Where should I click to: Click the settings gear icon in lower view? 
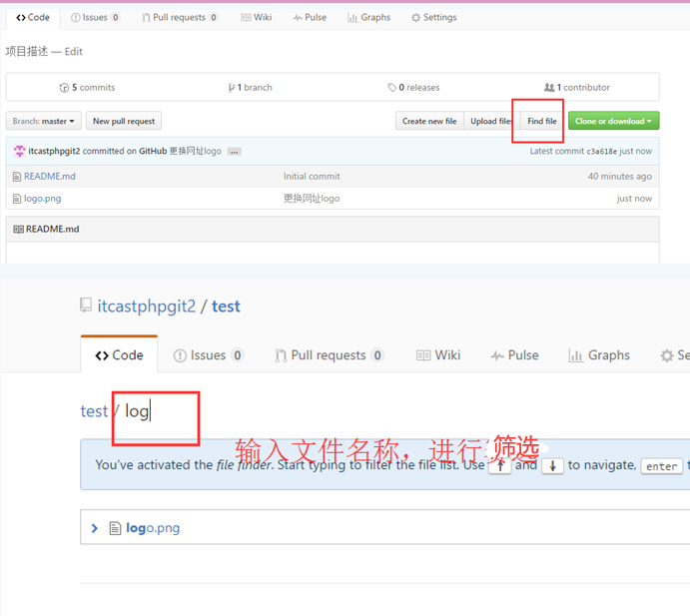(x=667, y=355)
